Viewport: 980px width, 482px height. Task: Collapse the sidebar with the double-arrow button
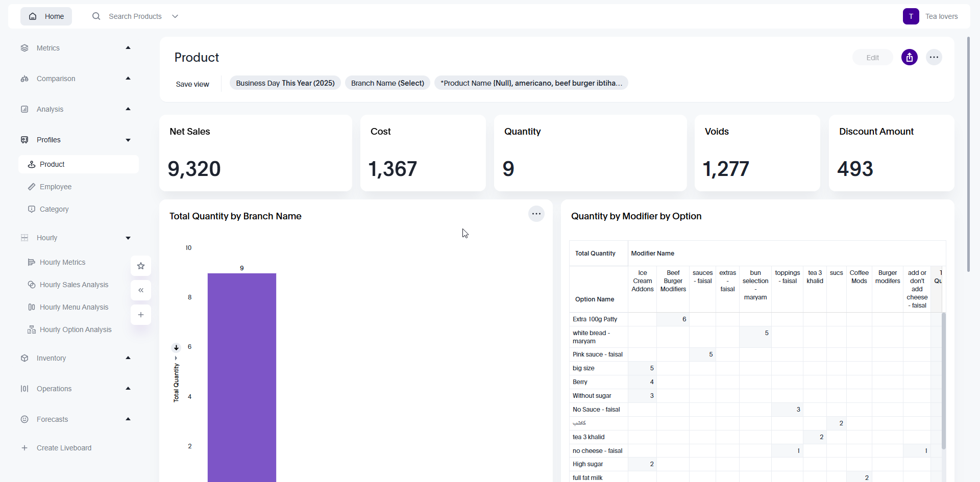140,290
